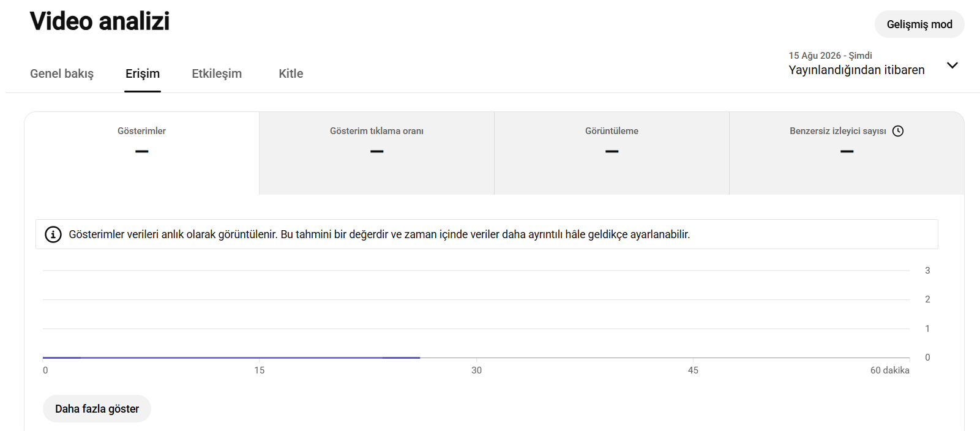Image resolution: width=980 pixels, height=431 pixels.
Task: Switch to the Etkileşim tab
Action: [x=217, y=73]
